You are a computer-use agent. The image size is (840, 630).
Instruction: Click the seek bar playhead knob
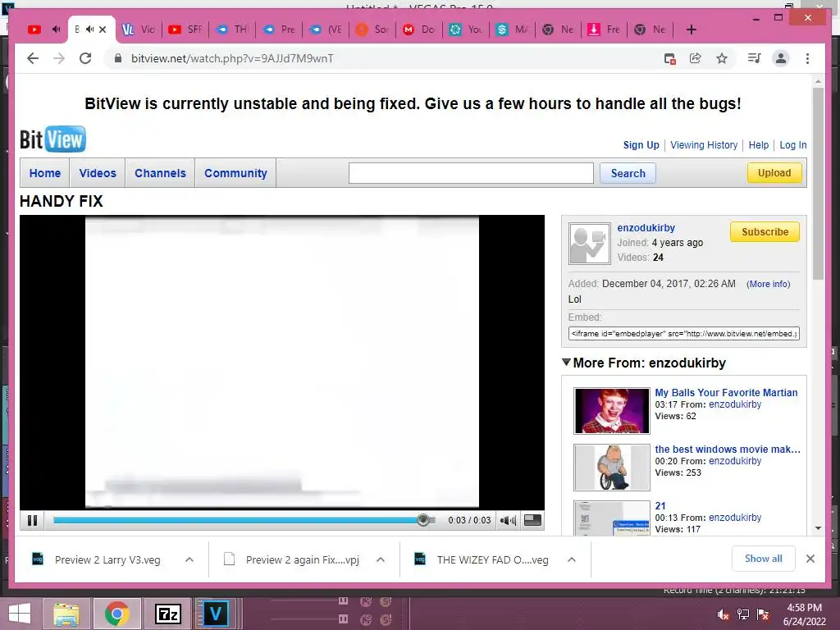tap(422, 520)
